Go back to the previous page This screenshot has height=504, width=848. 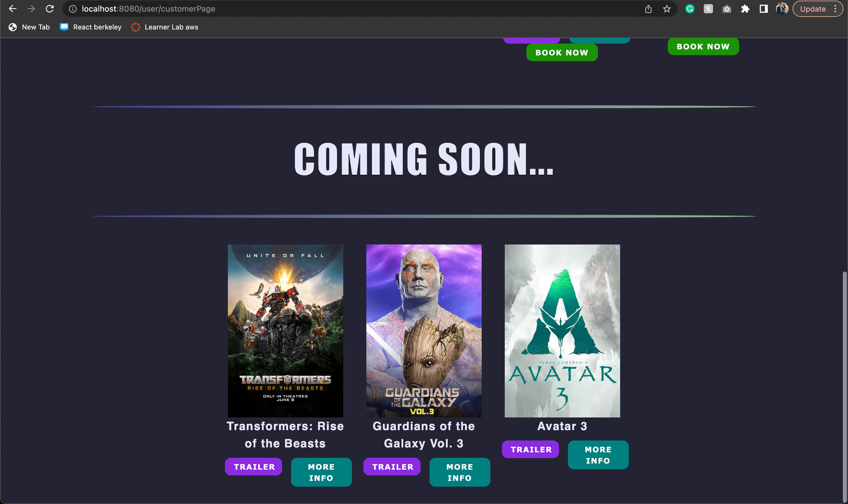(13, 9)
